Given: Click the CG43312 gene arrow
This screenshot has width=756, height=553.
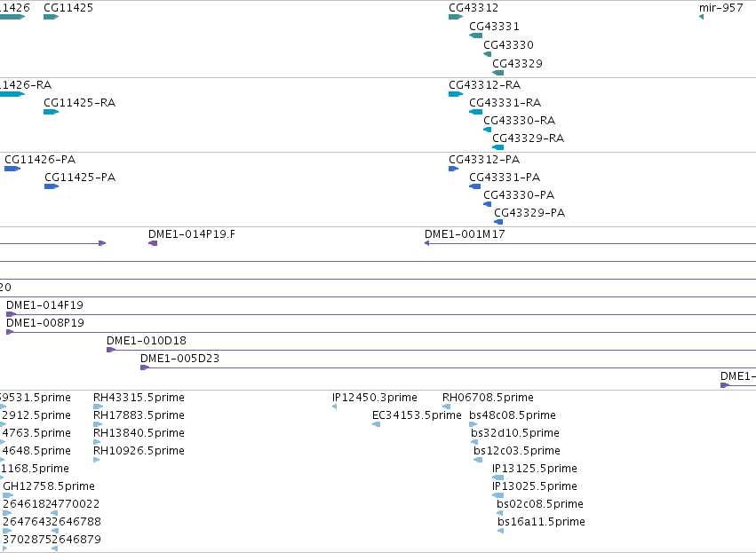Looking at the screenshot, I should tap(456, 17).
